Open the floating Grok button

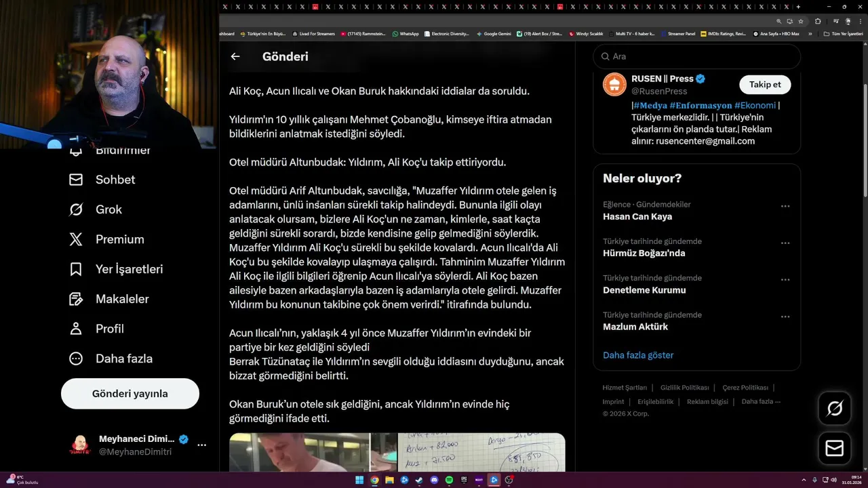click(x=835, y=408)
